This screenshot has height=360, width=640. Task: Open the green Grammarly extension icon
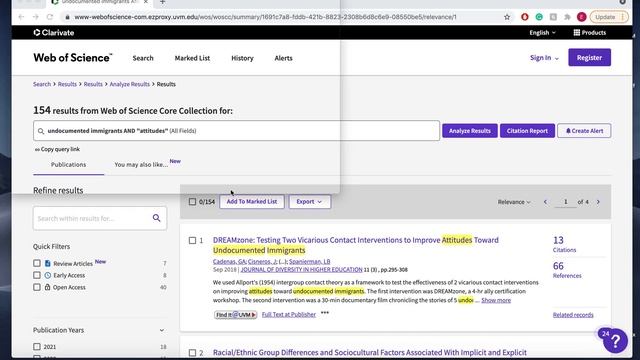539,17
